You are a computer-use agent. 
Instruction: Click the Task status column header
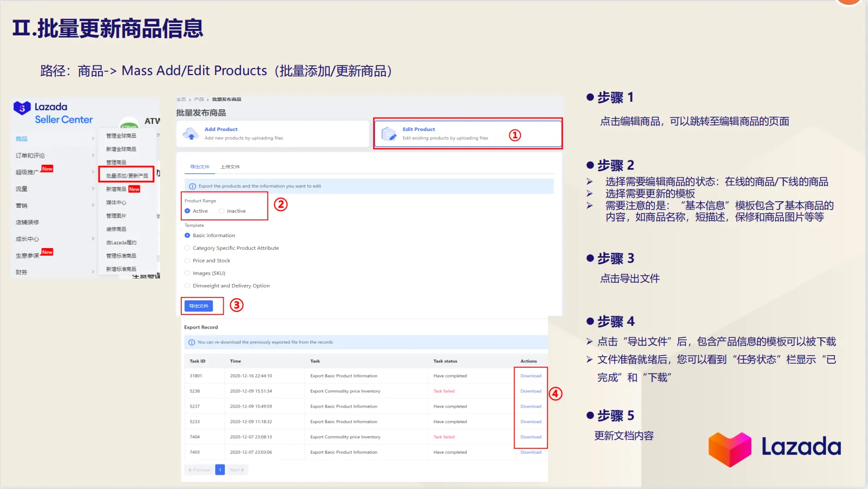(x=445, y=361)
